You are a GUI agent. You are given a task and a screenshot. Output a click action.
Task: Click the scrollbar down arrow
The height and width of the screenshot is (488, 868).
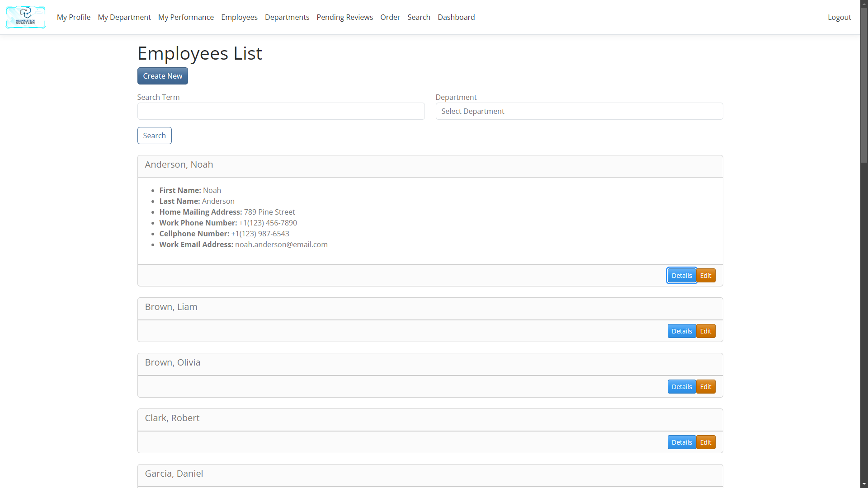pyautogui.click(x=864, y=484)
